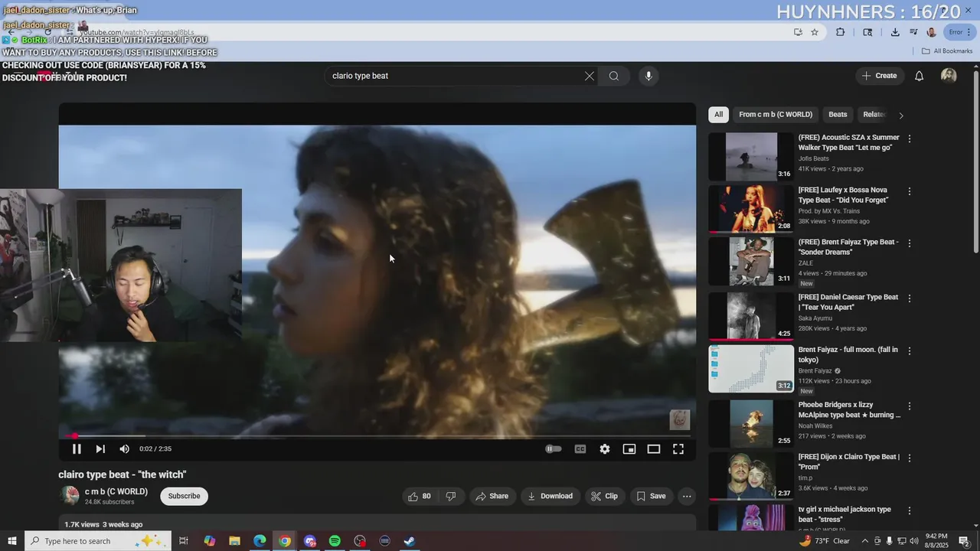The width and height of the screenshot is (980, 551).
Task: Toggle the autoplay switch
Action: [x=554, y=449]
